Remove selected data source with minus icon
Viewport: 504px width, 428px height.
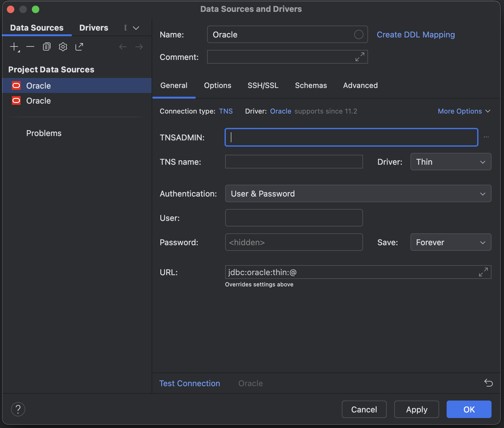pos(30,47)
